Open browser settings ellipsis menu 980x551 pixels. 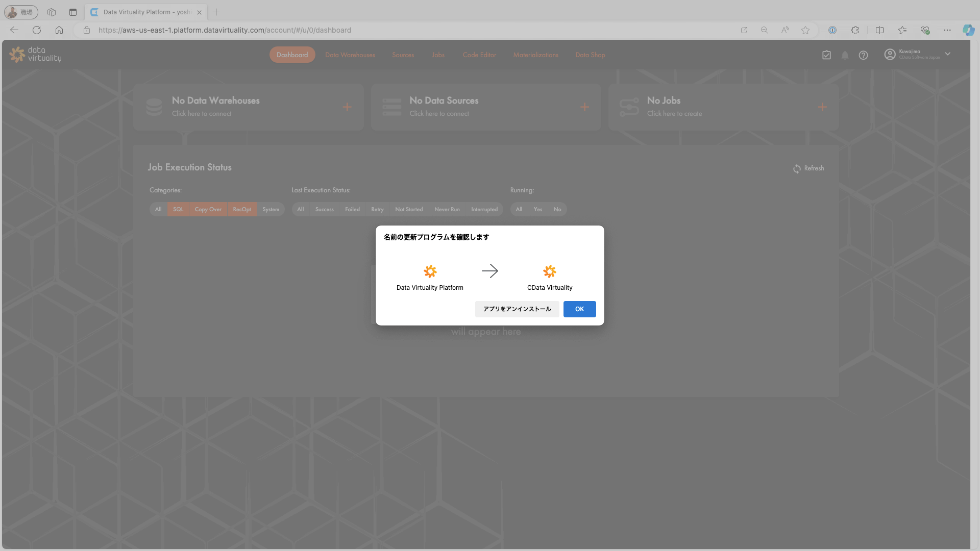tap(947, 30)
